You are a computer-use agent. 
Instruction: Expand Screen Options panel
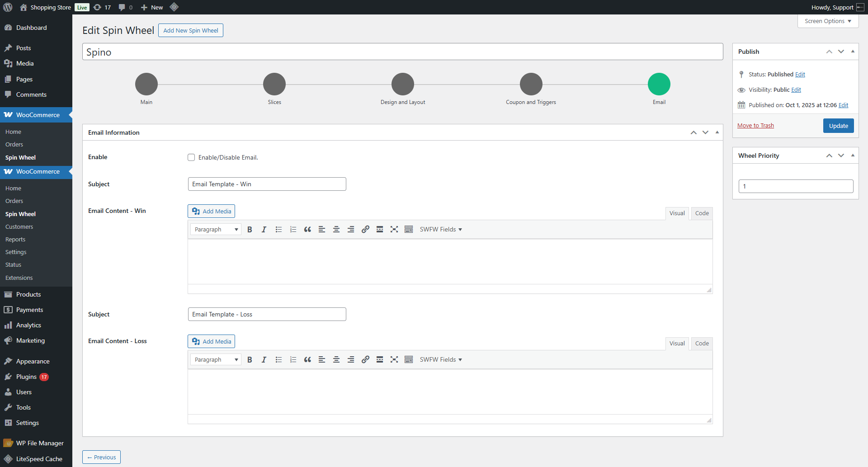pos(828,21)
